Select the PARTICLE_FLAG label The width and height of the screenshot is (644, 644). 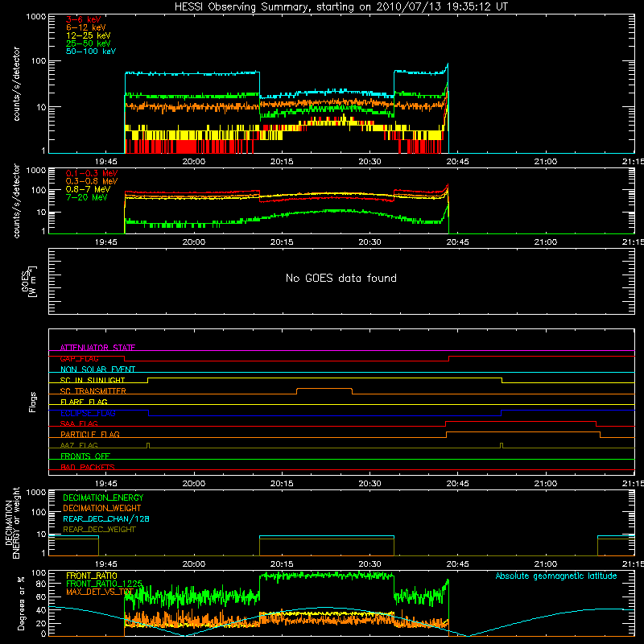pos(90,435)
